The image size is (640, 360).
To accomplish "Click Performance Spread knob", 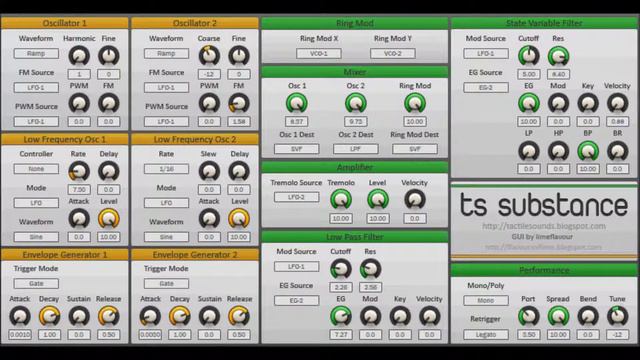I will pos(558,317).
